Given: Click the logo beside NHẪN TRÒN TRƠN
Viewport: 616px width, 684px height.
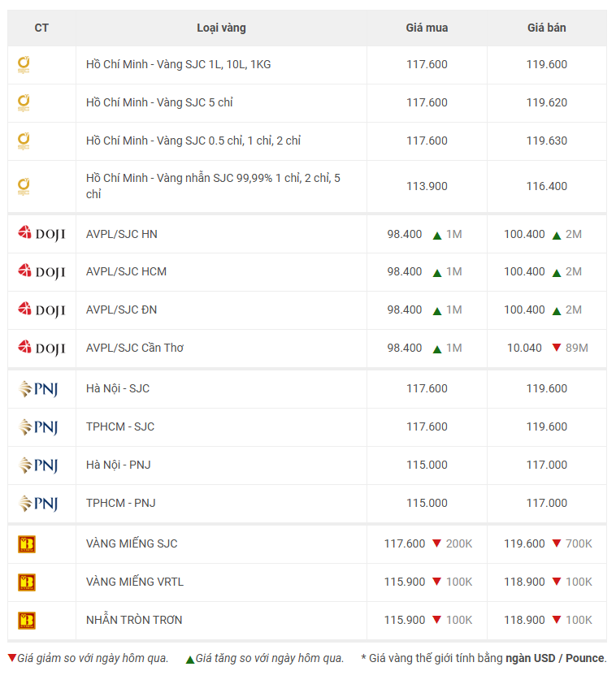Looking at the screenshot, I should (x=27, y=621).
